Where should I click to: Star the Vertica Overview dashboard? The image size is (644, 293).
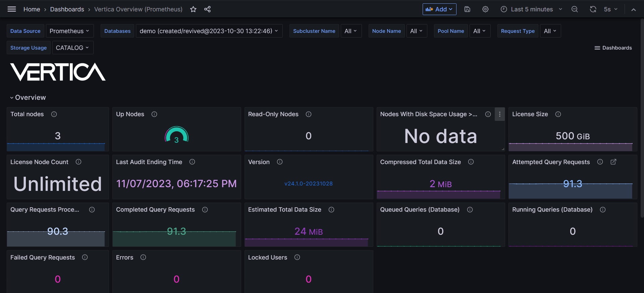[x=193, y=9]
